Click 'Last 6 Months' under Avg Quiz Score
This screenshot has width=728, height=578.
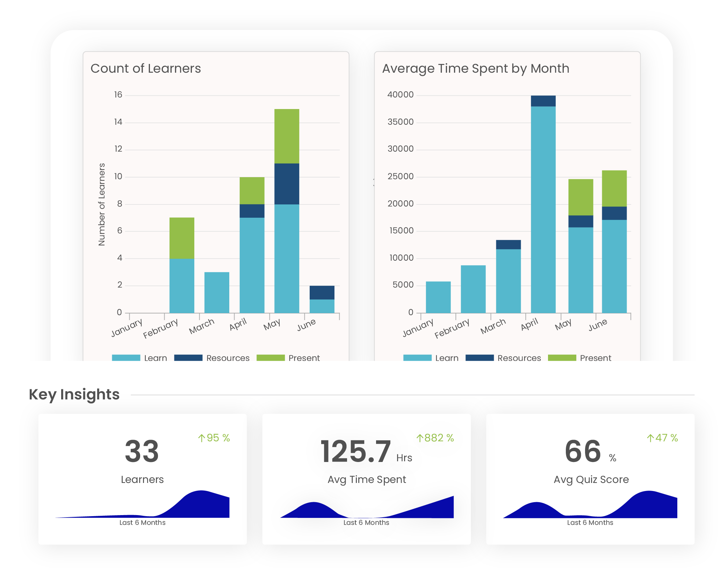[x=590, y=522]
